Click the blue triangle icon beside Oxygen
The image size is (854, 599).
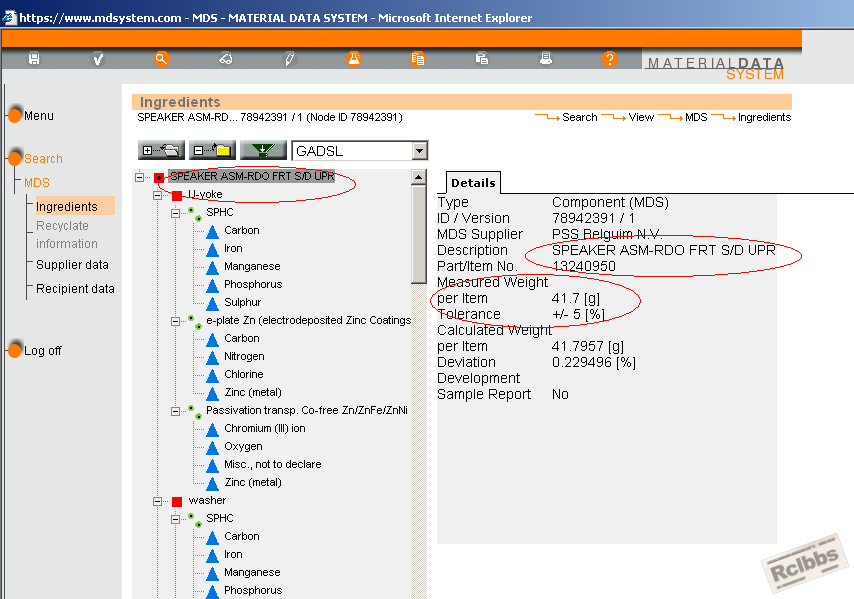point(212,448)
